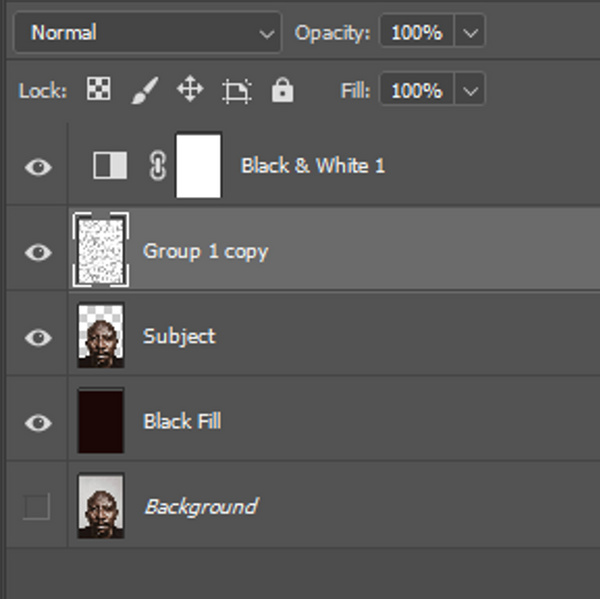Image resolution: width=600 pixels, height=599 pixels.
Task: Hide the Black & White 1 layer
Action: 38,167
